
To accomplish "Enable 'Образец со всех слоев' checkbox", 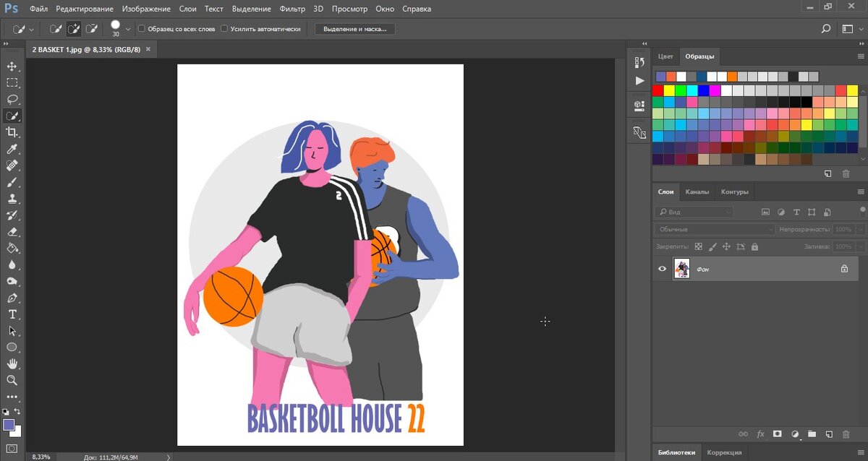I will point(142,29).
